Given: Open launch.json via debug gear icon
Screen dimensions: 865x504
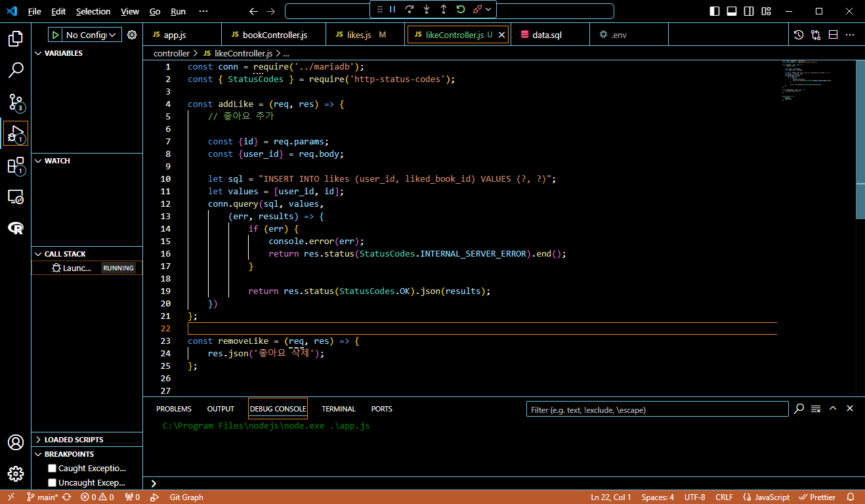Looking at the screenshot, I should 132,35.
